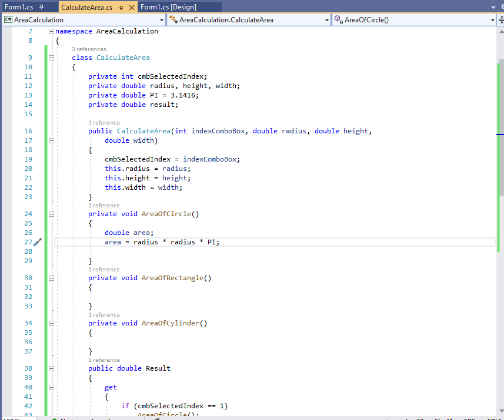The width and height of the screenshot is (504, 420).
Task: Click the '3 references' CodeLens link
Action: [89, 49]
